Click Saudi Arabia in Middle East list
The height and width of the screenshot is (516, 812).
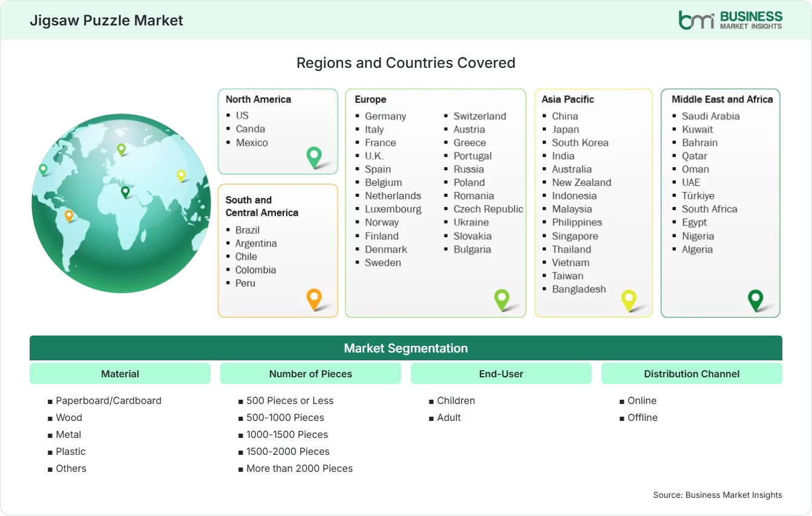pos(711,116)
